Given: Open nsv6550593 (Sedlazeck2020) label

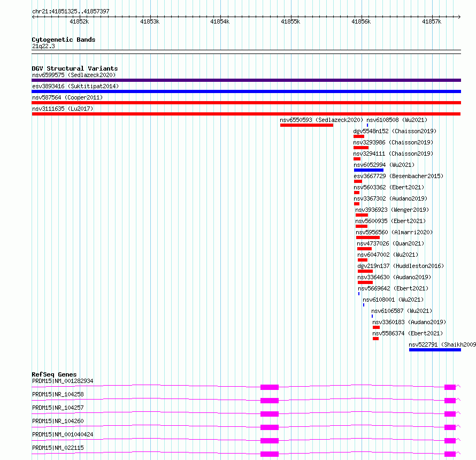Looking at the screenshot, I should click(x=321, y=120).
